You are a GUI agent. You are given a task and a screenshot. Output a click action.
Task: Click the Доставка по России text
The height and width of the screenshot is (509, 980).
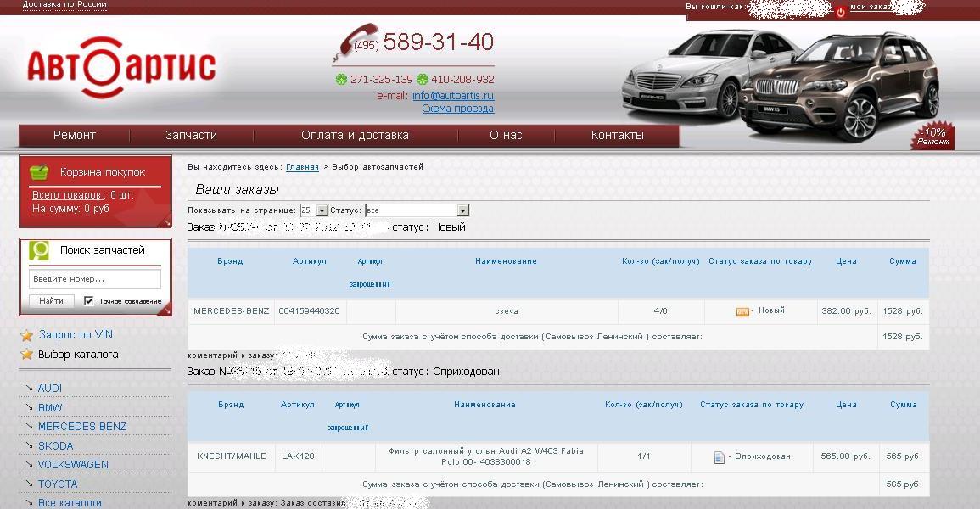click(64, 4)
